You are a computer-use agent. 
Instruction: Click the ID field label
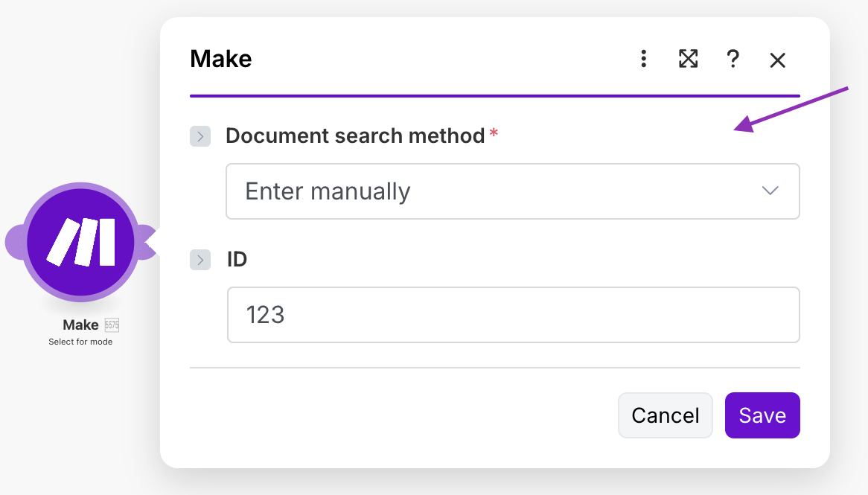point(237,260)
